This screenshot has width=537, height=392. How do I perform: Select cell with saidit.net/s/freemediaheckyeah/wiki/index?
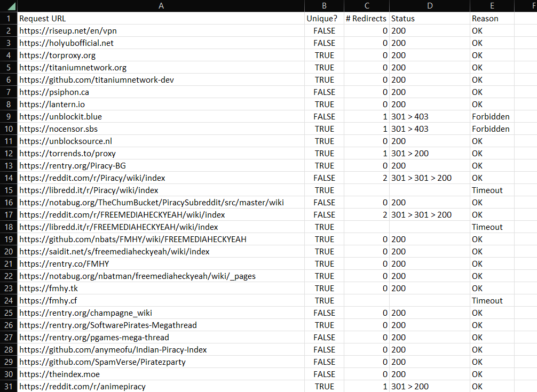pos(161,251)
